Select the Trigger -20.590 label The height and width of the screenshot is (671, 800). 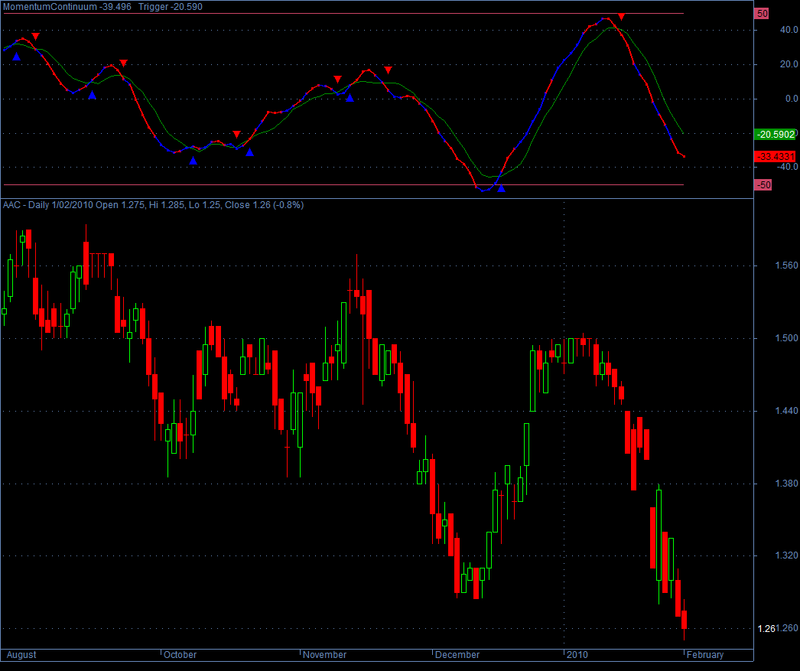170,7
